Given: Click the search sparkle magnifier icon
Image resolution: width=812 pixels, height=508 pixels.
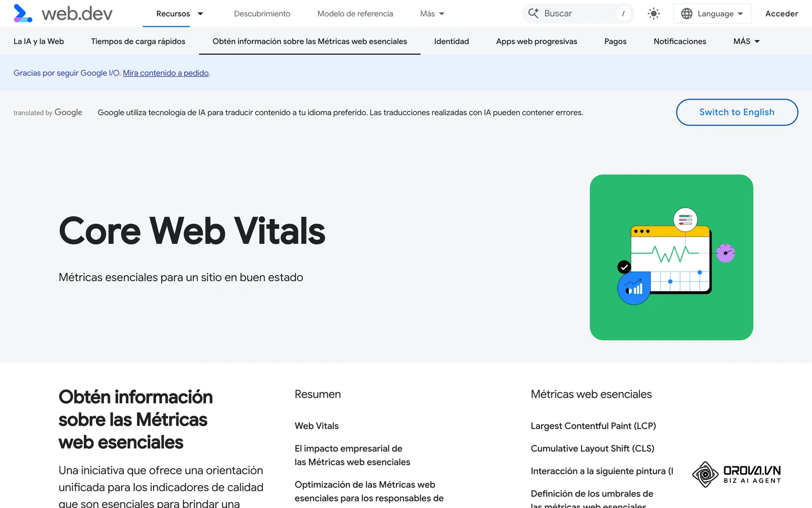Looking at the screenshot, I should pyautogui.click(x=533, y=13).
